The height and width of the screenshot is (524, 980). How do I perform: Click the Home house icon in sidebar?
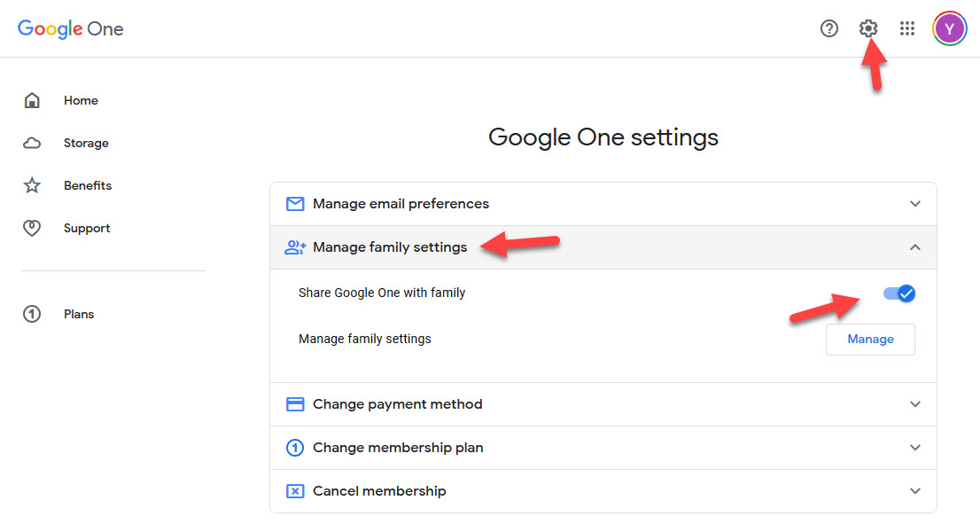[32, 100]
